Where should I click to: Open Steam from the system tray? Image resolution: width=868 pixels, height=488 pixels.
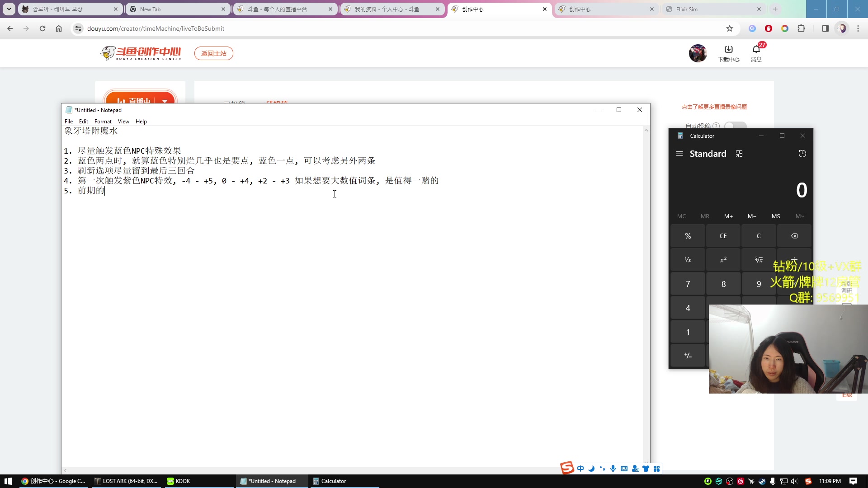762,481
